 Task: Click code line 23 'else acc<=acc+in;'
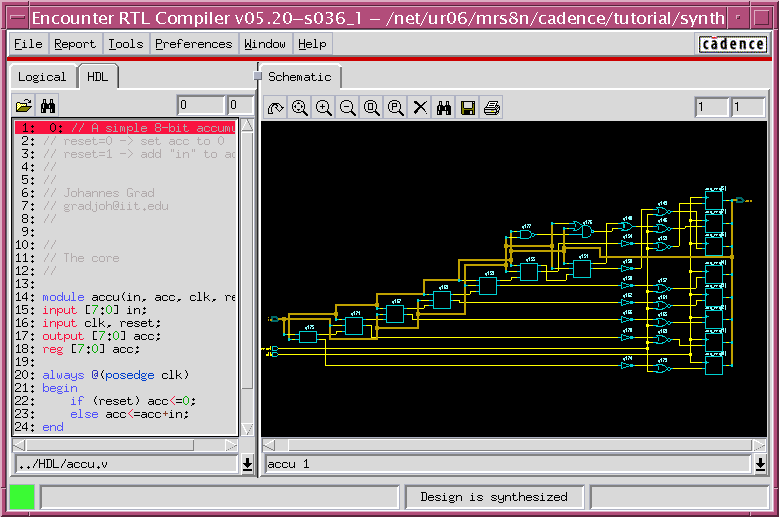click(130, 414)
